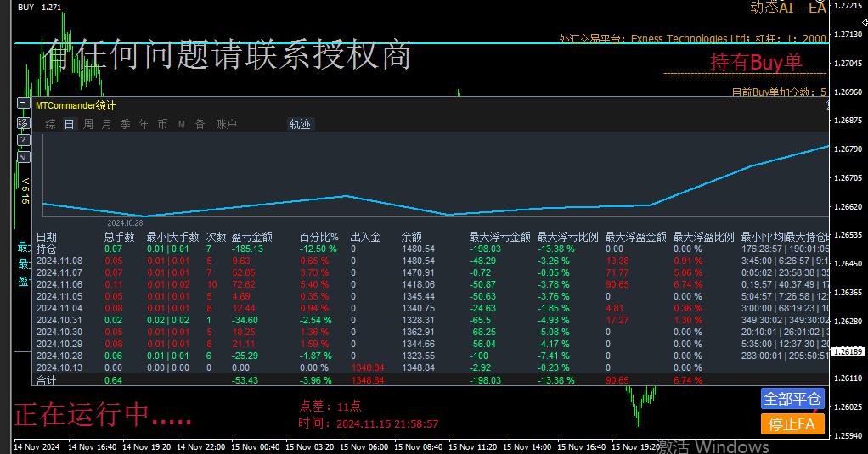This screenshot has width=868, height=454.
Task: Click the 移 move panel icon
Action: pos(23,123)
